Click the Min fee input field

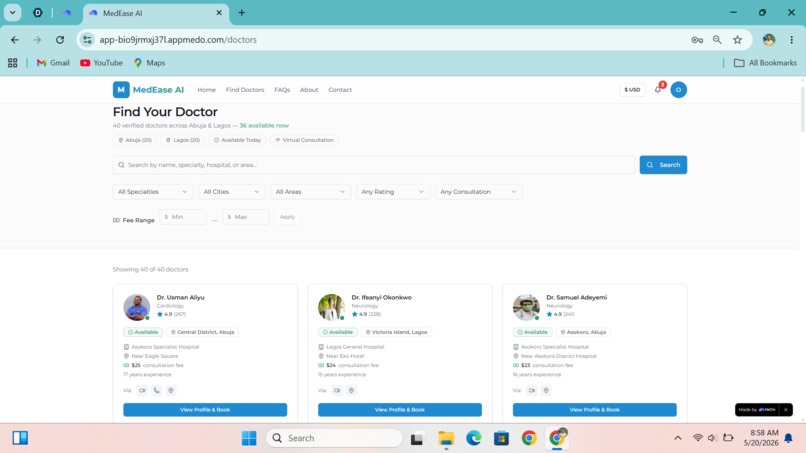coord(183,217)
